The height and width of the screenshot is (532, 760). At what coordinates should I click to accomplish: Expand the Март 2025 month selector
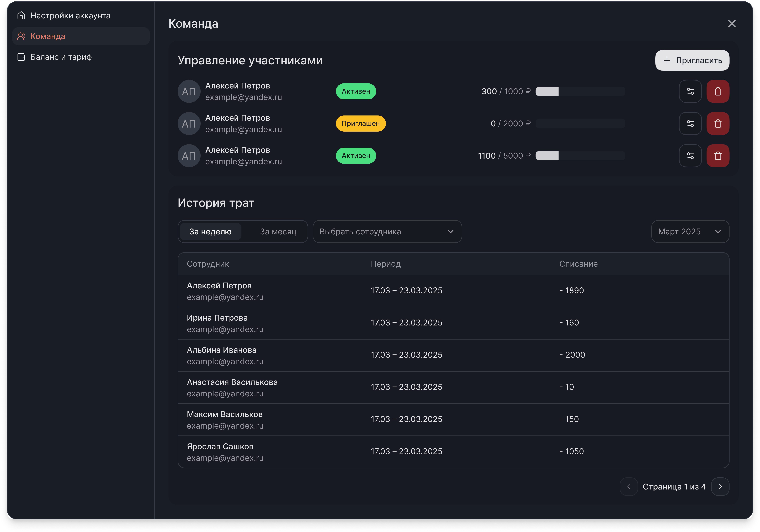click(x=690, y=232)
